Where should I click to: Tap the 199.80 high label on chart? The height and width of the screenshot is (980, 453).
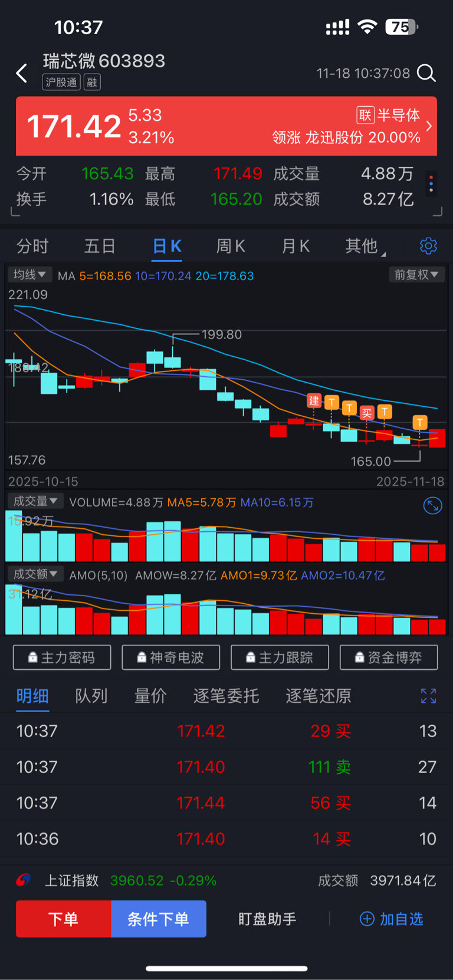pos(222,334)
